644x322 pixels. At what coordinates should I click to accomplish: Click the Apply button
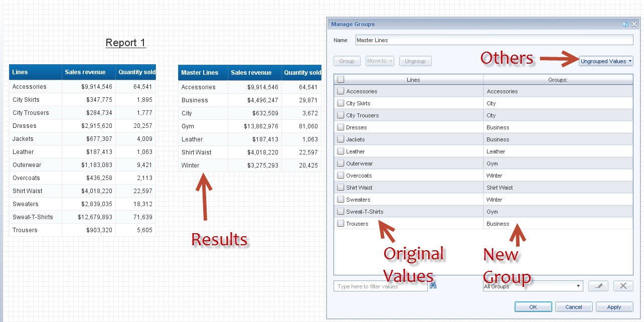[x=614, y=307]
